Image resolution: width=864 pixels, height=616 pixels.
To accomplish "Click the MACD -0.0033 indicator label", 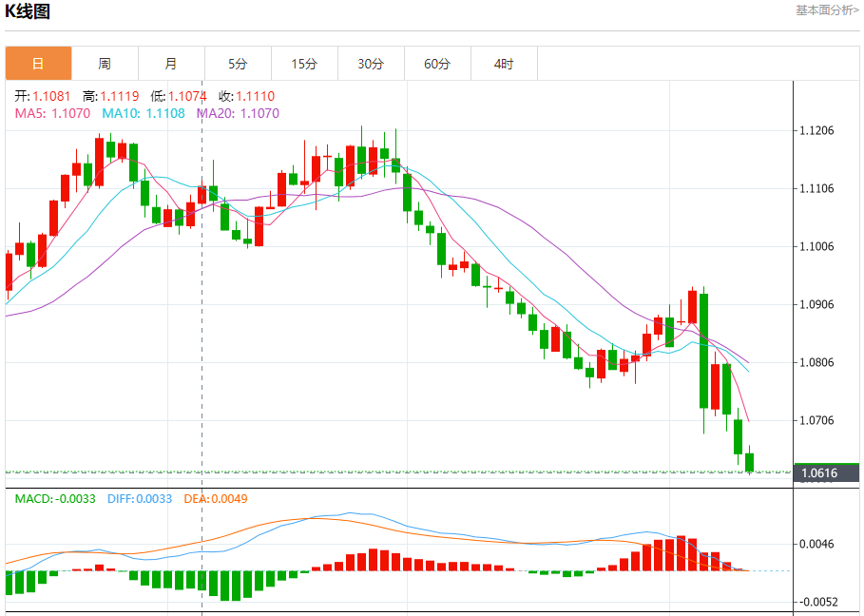I will point(55,499).
